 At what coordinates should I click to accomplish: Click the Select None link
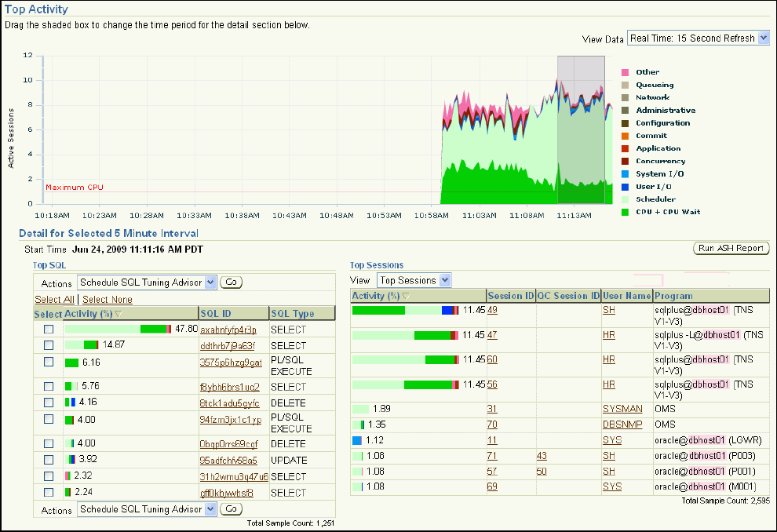tap(108, 299)
